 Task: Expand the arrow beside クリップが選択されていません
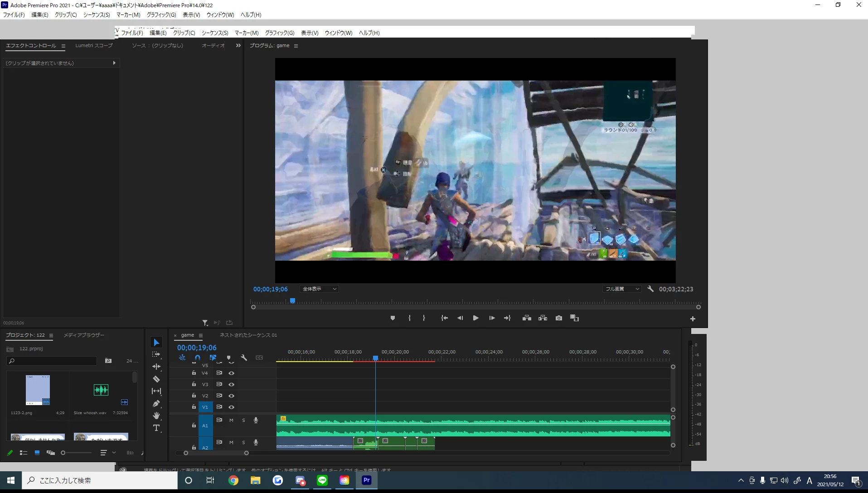click(114, 63)
